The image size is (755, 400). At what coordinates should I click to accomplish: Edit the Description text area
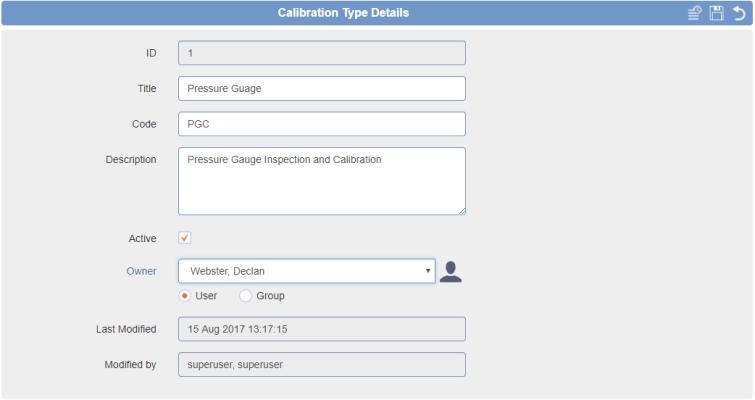[322, 181]
